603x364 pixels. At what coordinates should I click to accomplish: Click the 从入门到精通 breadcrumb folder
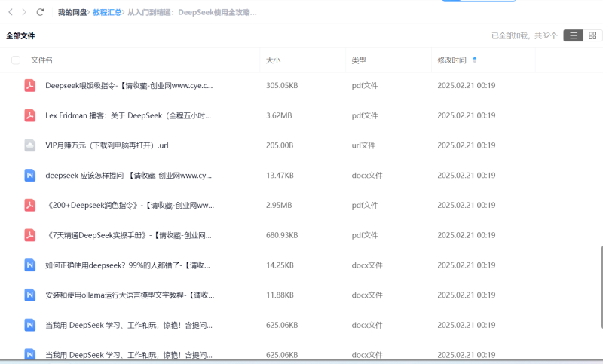pos(192,12)
